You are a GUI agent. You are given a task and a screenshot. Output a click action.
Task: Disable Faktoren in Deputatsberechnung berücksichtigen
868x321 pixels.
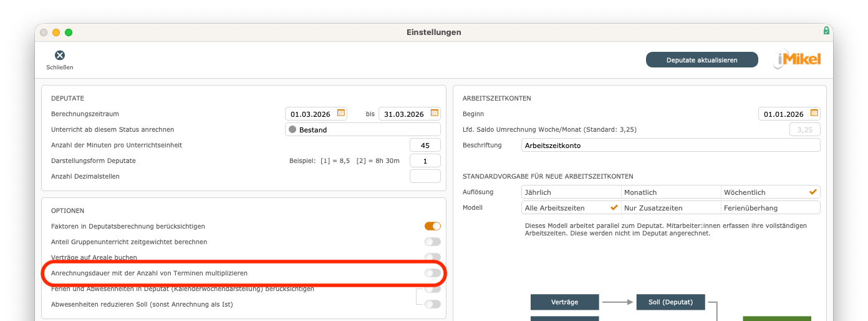433,226
